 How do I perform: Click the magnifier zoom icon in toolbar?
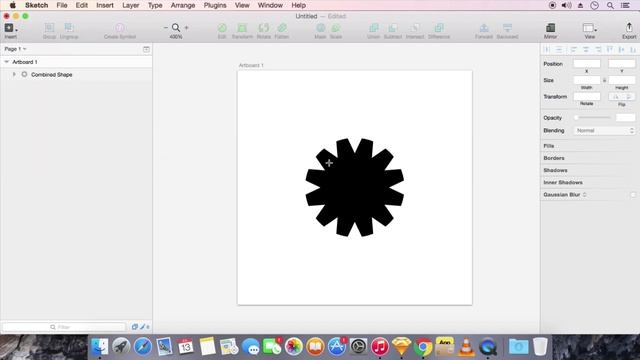tap(176, 28)
